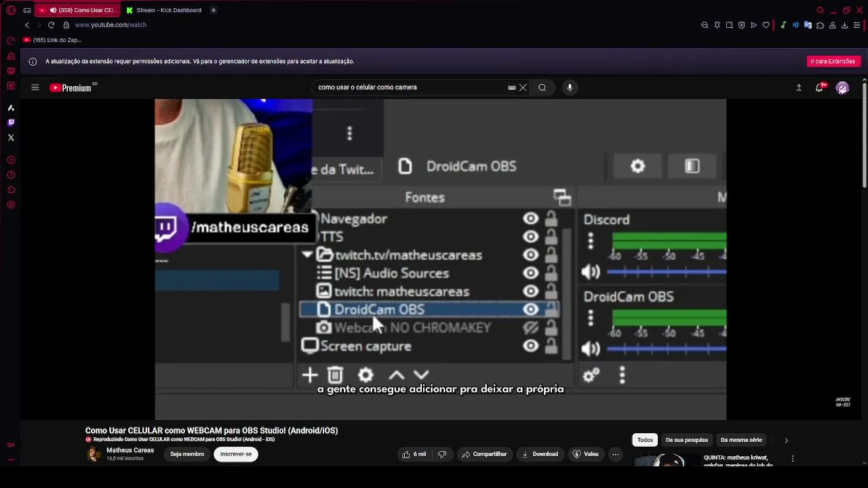Select the Da sua pesquisa chip
868x488 pixels.
pos(687,440)
